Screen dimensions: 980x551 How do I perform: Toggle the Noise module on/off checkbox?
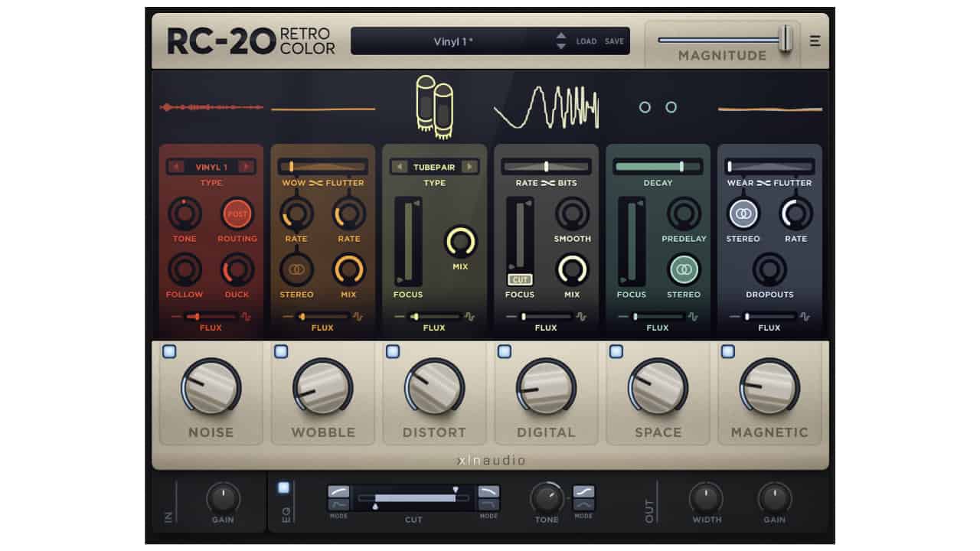(169, 351)
